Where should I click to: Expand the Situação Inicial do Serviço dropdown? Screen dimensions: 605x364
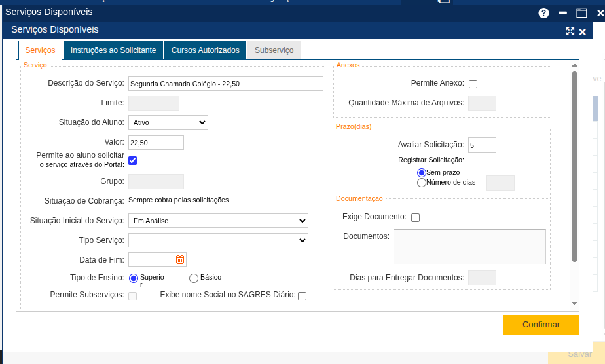[218, 221]
